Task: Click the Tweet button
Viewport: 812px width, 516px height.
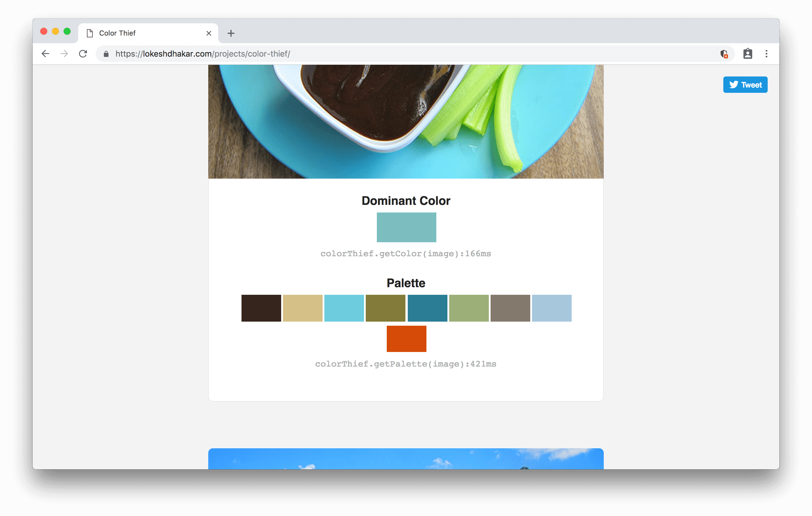Action: [745, 85]
